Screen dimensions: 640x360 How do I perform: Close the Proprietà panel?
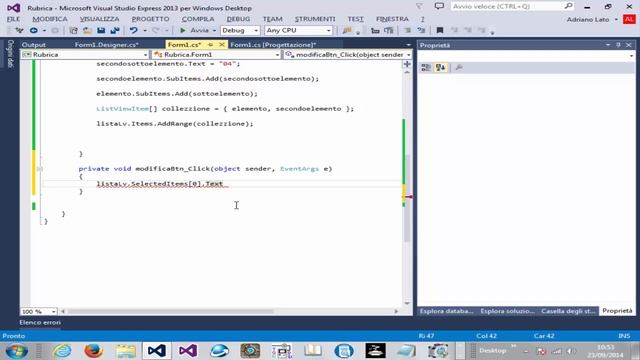[629, 45]
